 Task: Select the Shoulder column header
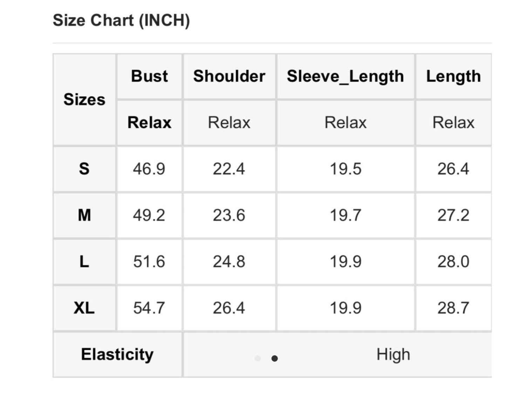click(x=229, y=76)
